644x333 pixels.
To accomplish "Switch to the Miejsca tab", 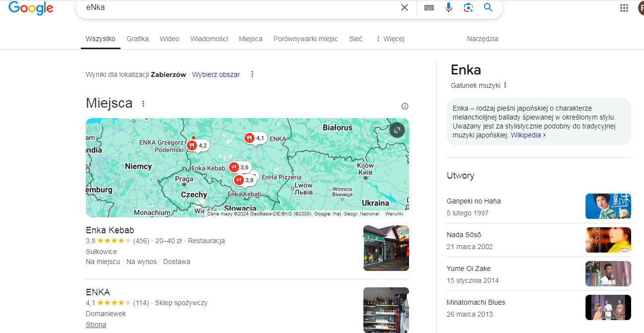I will click(x=250, y=39).
